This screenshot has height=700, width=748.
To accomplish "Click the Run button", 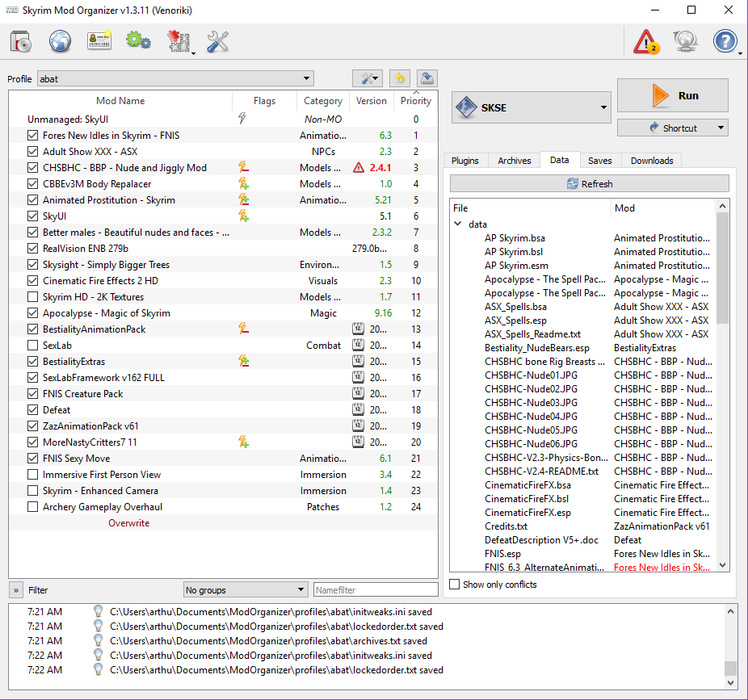I will (x=673, y=95).
